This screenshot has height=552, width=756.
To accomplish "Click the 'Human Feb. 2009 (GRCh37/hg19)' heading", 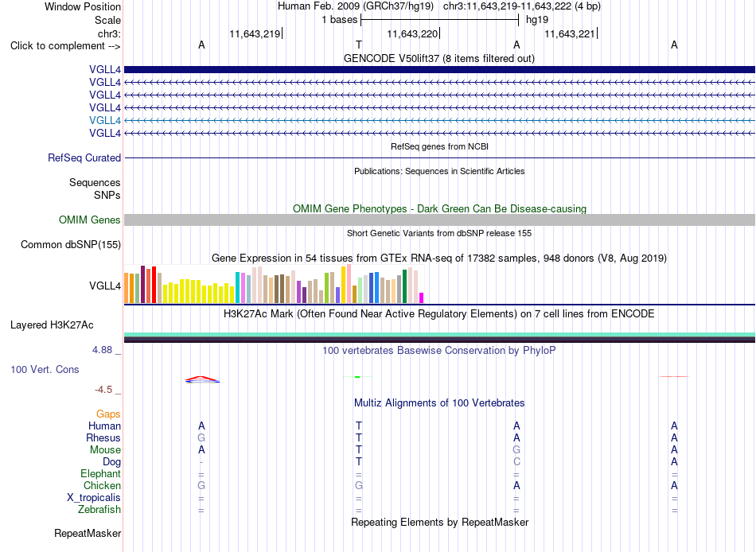I will pos(356,6).
